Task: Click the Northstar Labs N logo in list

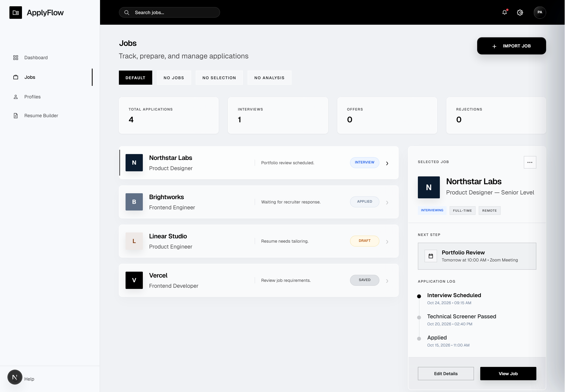Action: point(134,163)
